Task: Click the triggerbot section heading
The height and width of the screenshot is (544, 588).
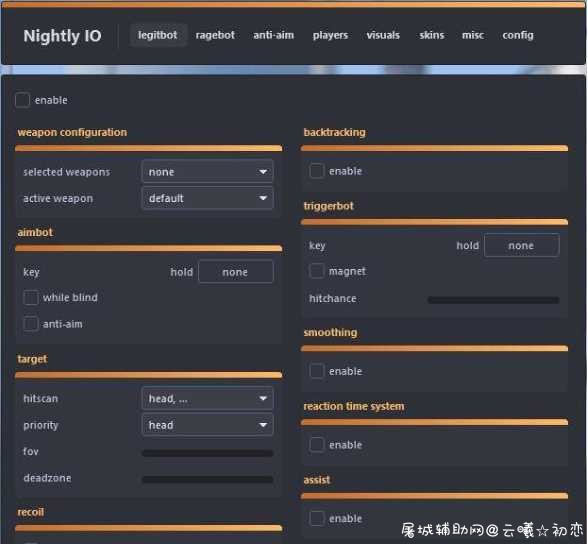Action: [x=328, y=206]
